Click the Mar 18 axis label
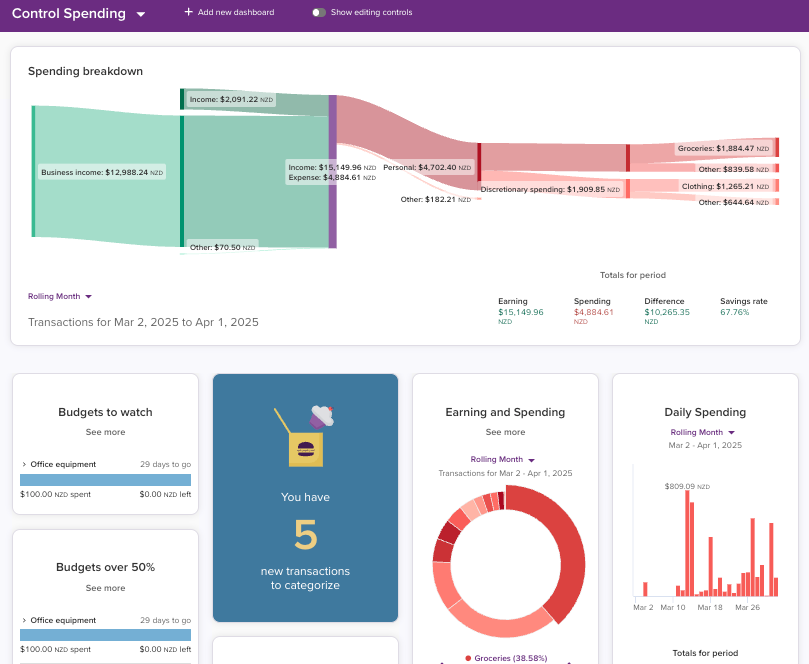Screen dimensions: 809x664 tap(710, 607)
